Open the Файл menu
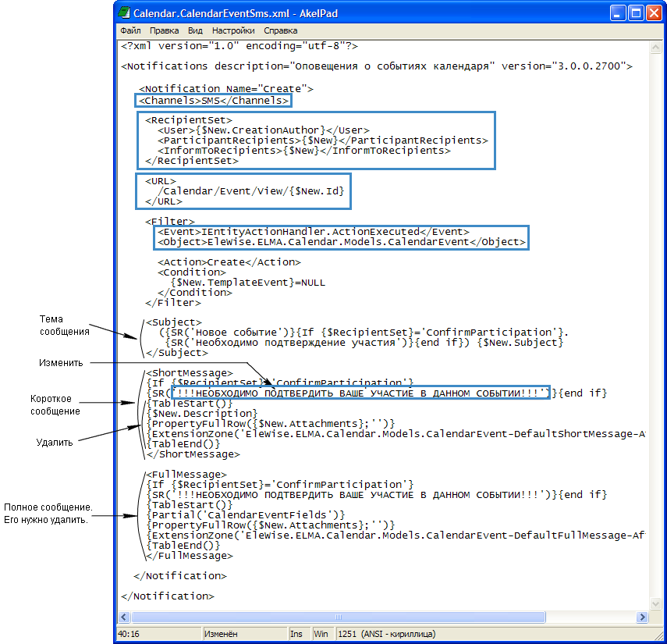667x644 pixels. point(130,31)
